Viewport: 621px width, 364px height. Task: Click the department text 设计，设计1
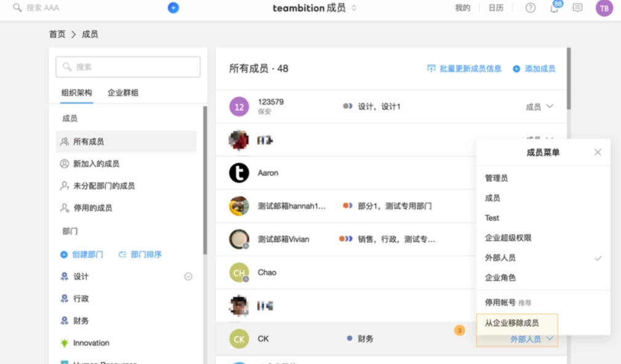coord(379,106)
